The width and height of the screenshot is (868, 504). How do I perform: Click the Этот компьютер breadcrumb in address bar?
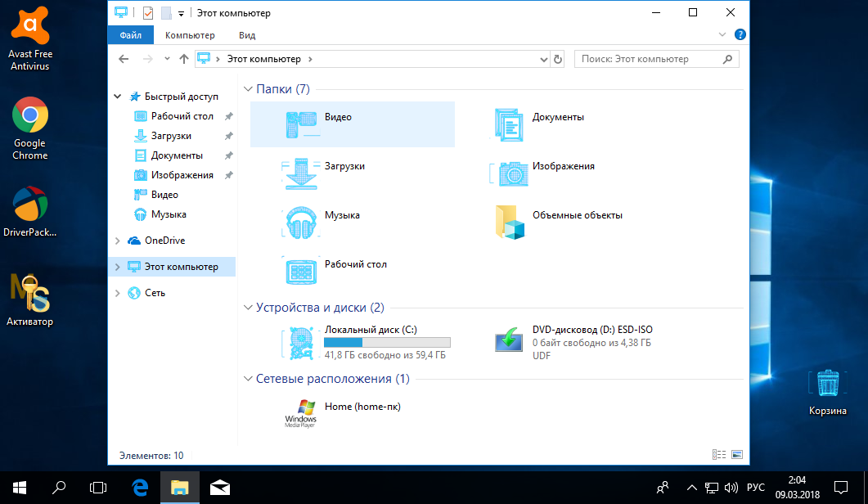tap(264, 59)
